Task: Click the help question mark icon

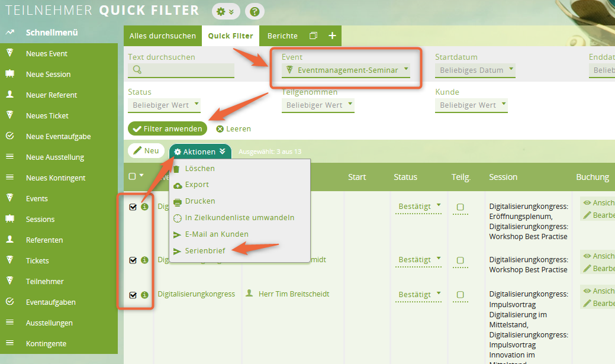Action: click(x=254, y=11)
